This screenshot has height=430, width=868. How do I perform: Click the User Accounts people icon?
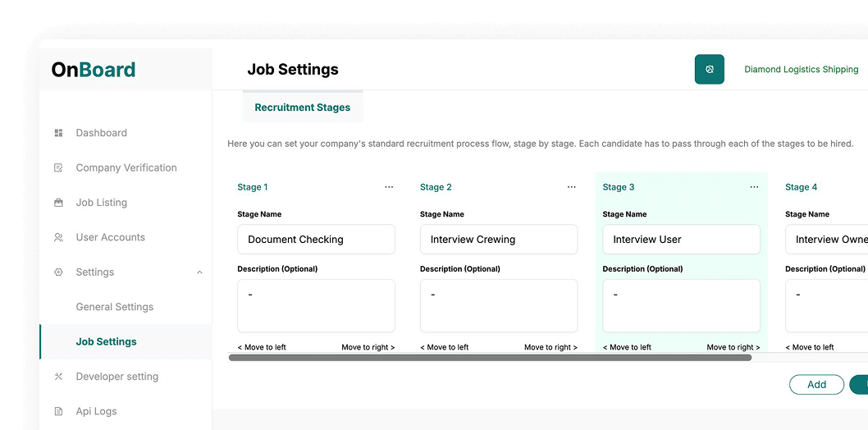[x=58, y=238]
